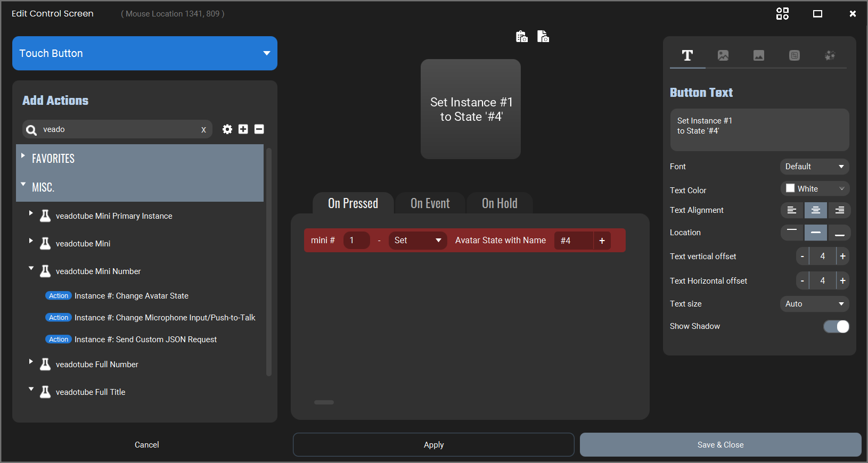This screenshot has height=463, width=868.
Task: Set text location to bottom
Action: (x=839, y=233)
